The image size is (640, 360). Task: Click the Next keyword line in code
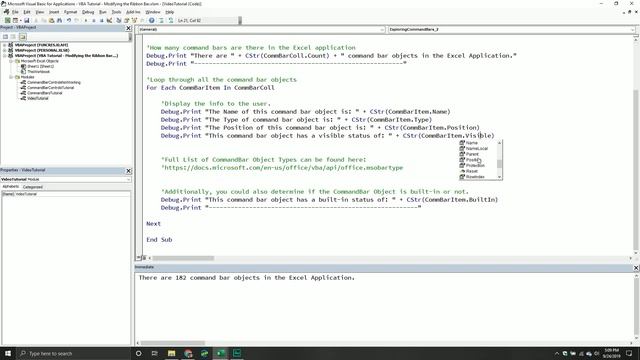click(153, 224)
